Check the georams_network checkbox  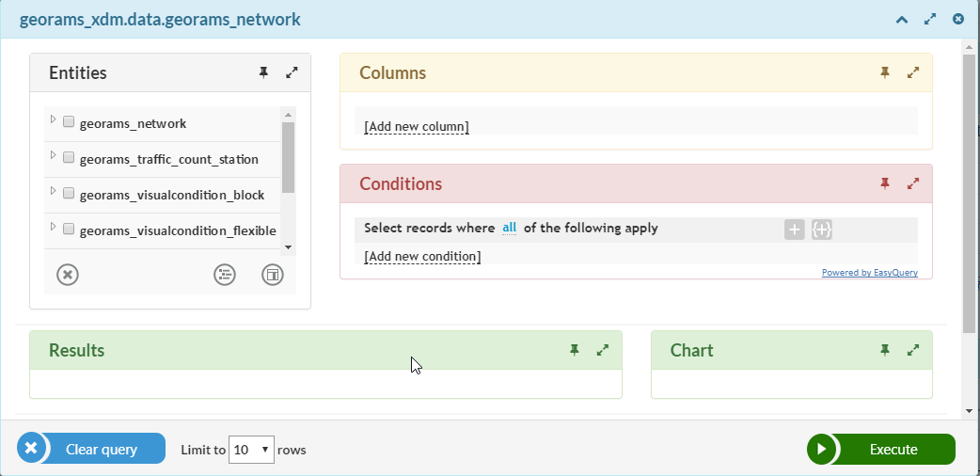tap(69, 121)
